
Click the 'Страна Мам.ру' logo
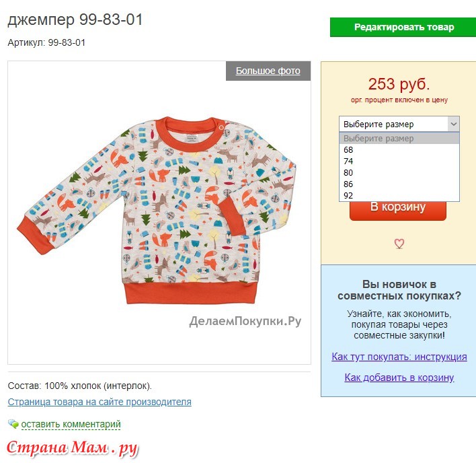[72, 448]
